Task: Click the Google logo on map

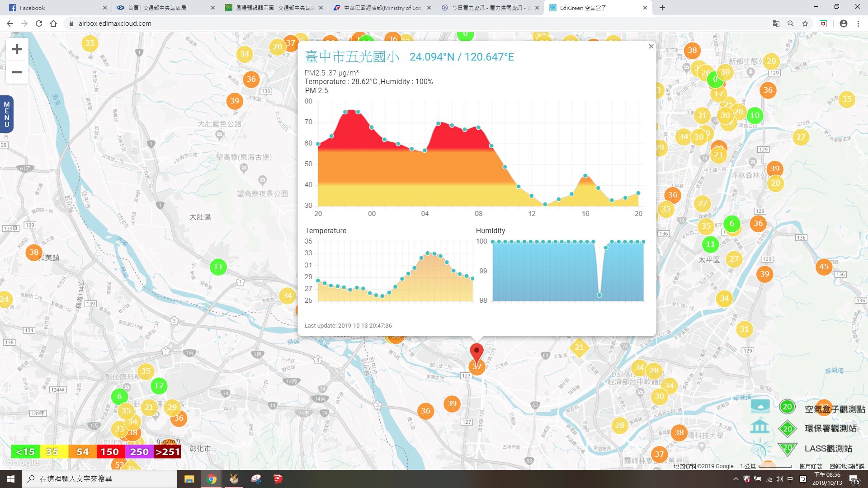Action: (21, 463)
